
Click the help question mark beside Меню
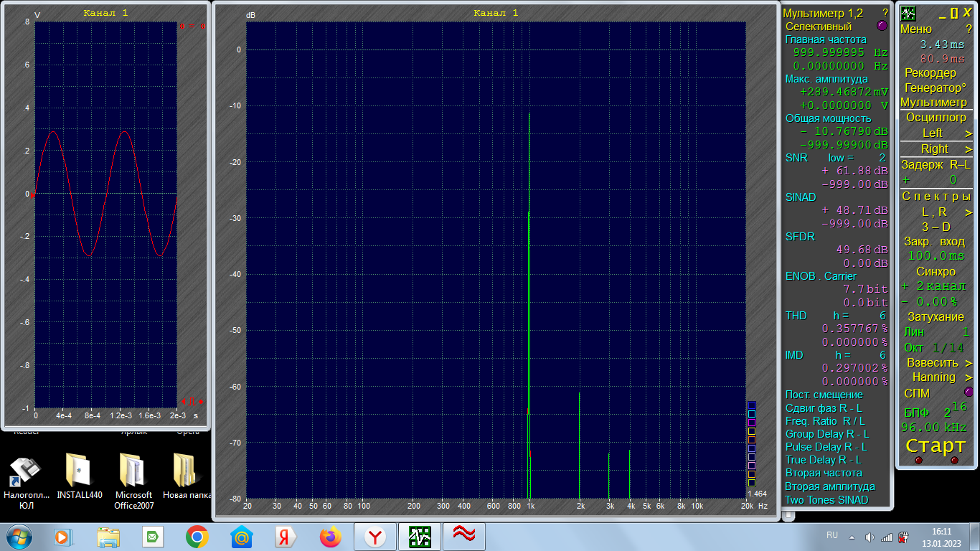point(968,29)
